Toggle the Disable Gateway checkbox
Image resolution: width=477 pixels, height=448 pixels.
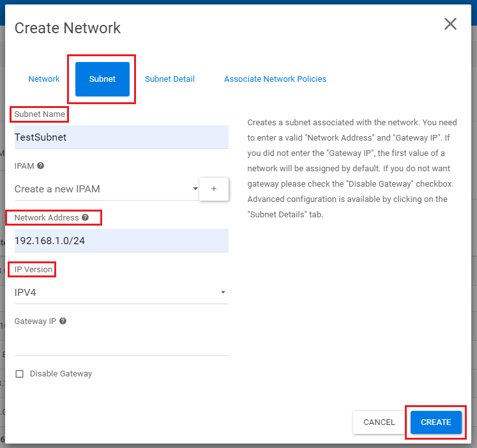[x=19, y=374]
